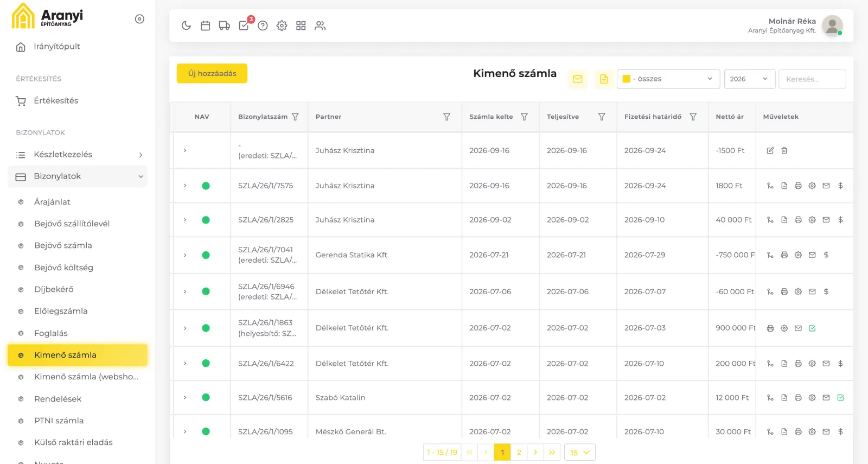Screen dimensions: 868x464
Task: Expand the row of invoice SZLA/26/1/7575
Action: [185, 186]
